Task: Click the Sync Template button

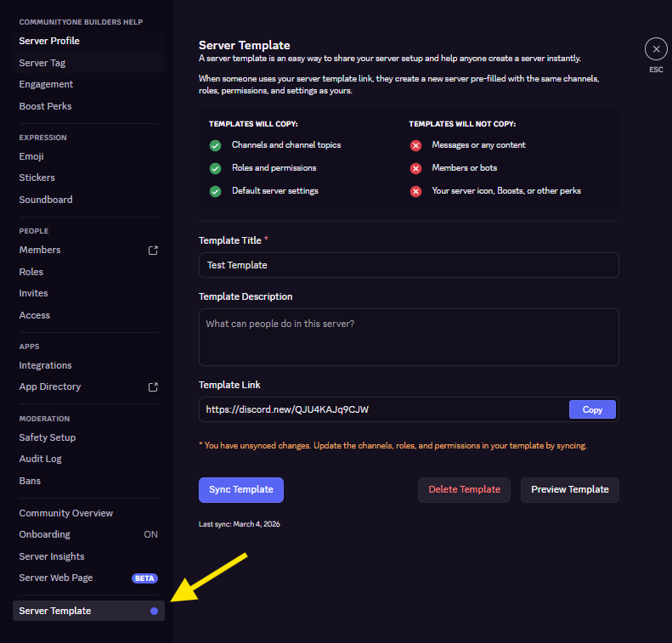Action: [x=241, y=489]
